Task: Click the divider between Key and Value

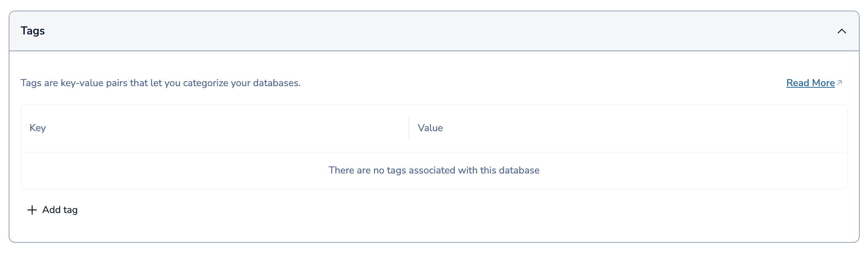Action: pos(409,128)
